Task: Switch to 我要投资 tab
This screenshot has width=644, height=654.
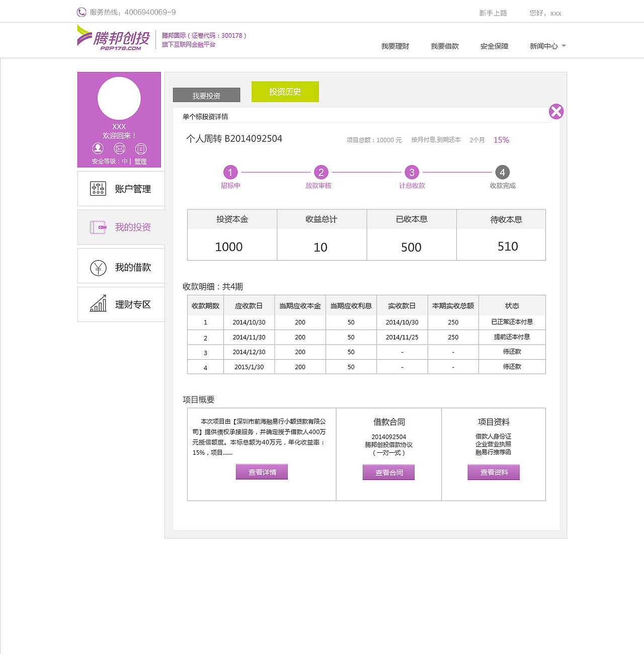Action: pos(206,95)
